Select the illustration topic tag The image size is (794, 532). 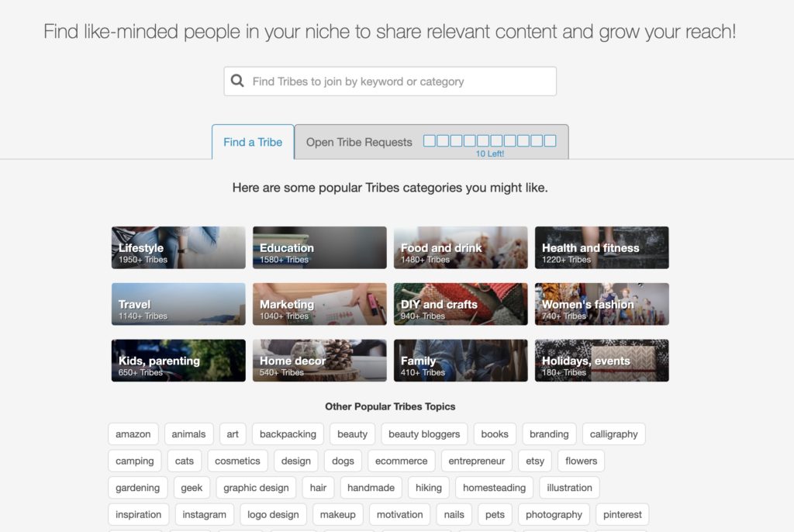click(x=570, y=488)
